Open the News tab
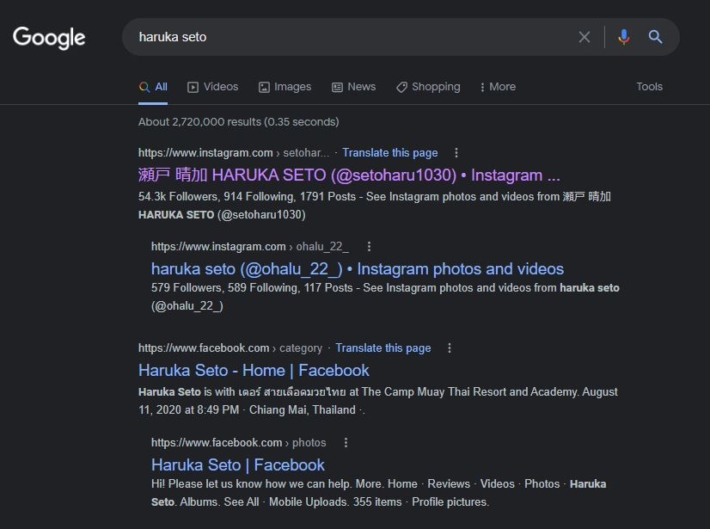 point(354,87)
